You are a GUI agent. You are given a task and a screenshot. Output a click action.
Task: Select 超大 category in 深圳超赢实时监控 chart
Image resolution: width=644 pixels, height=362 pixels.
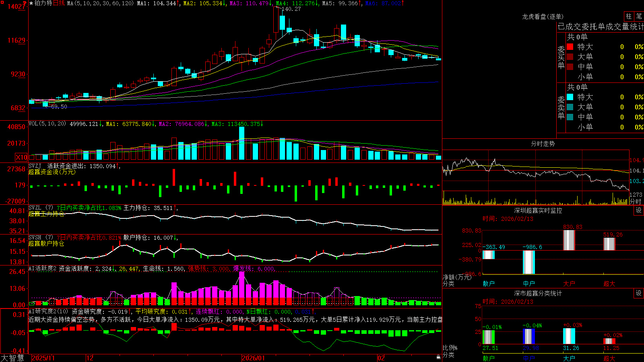pos(609,284)
